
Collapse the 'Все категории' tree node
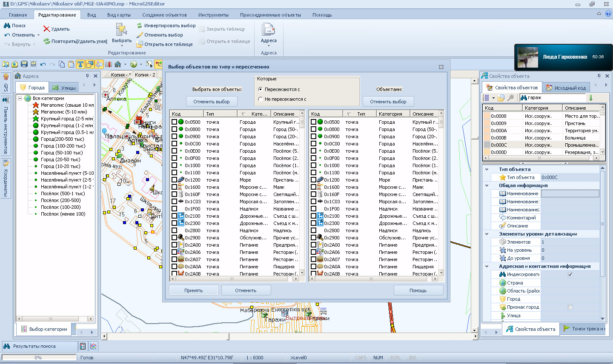click(20, 98)
